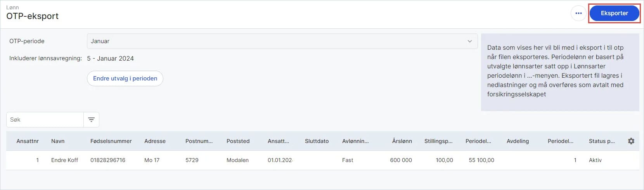
Task: Click the Lønn breadcrumb label
Action: (12, 7)
